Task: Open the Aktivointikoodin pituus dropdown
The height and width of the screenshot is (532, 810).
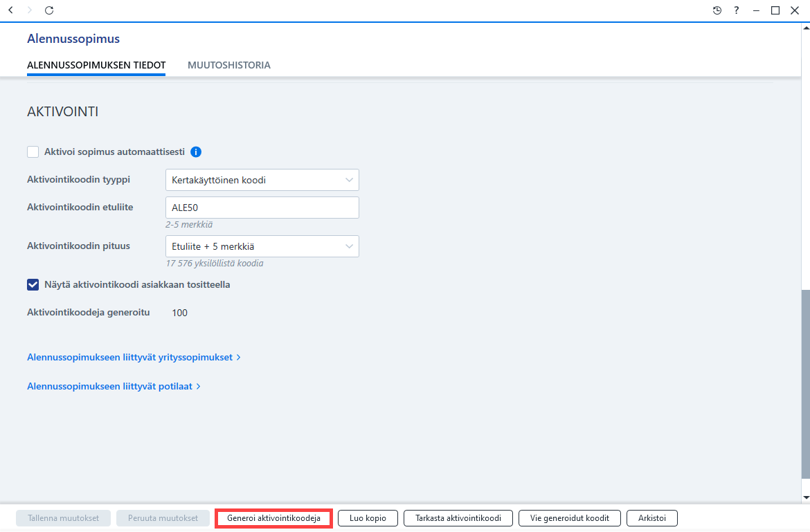Action: [262, 247]
